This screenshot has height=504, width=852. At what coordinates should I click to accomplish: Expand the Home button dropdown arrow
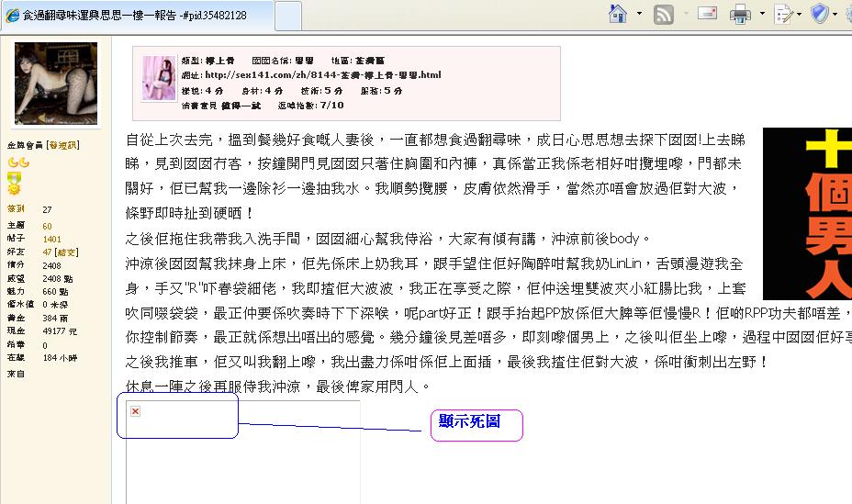click(639, 14)
